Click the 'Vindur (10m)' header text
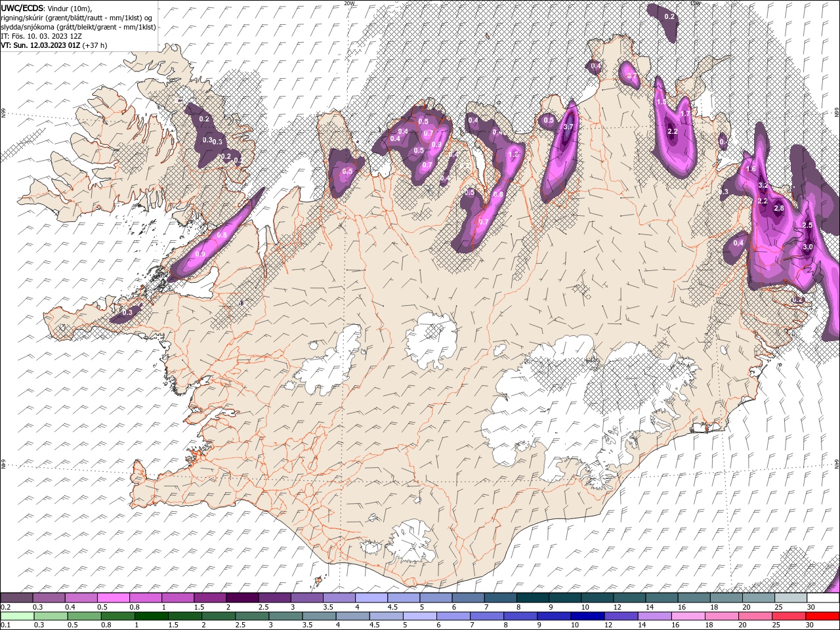840x630 pixels. point(70,8)
